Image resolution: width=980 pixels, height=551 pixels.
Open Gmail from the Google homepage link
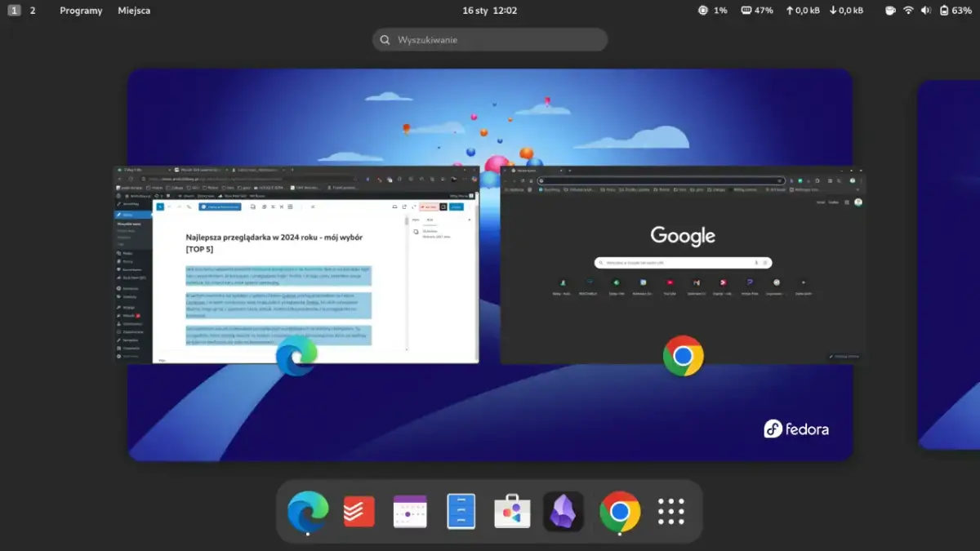tap(821, 202)
